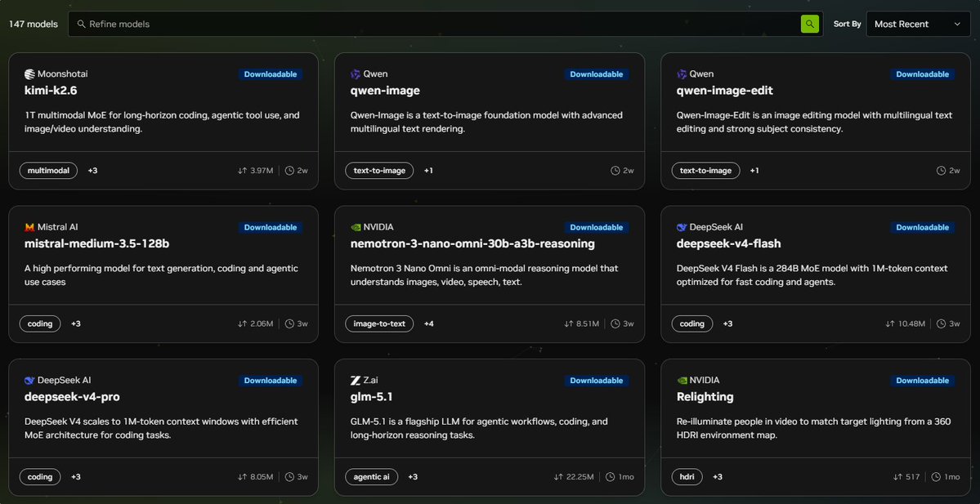The image size is (980, 504).
Task: Click text-to-image tag on qwen-image-edit card
Action: [x=705, y=171]
